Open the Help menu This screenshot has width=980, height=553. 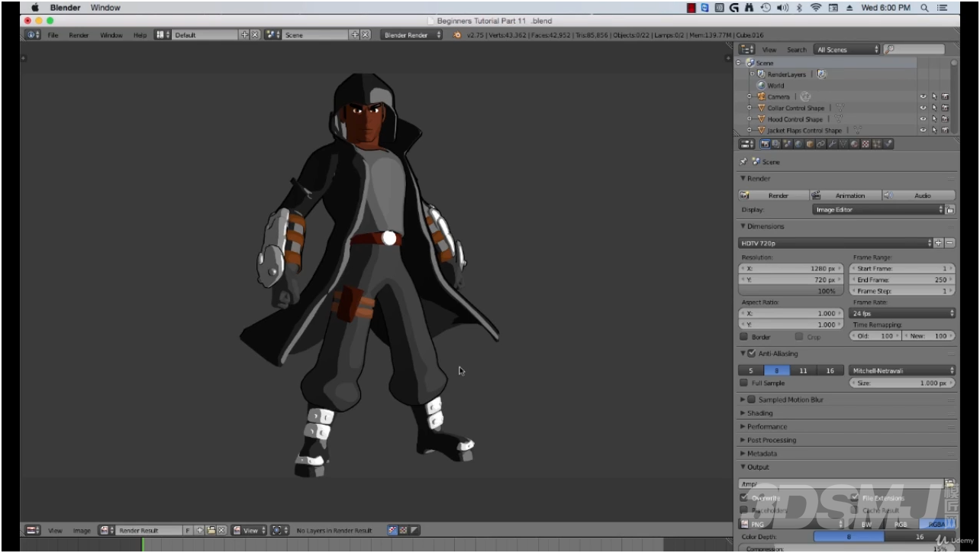coord(140,35)
